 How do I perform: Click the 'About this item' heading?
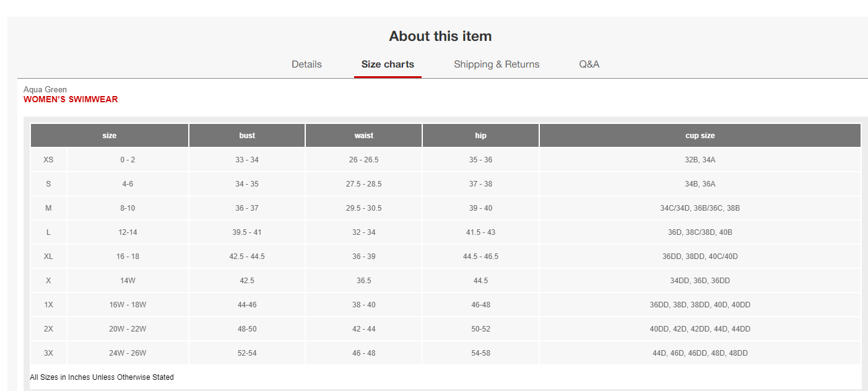coord(440,37)
